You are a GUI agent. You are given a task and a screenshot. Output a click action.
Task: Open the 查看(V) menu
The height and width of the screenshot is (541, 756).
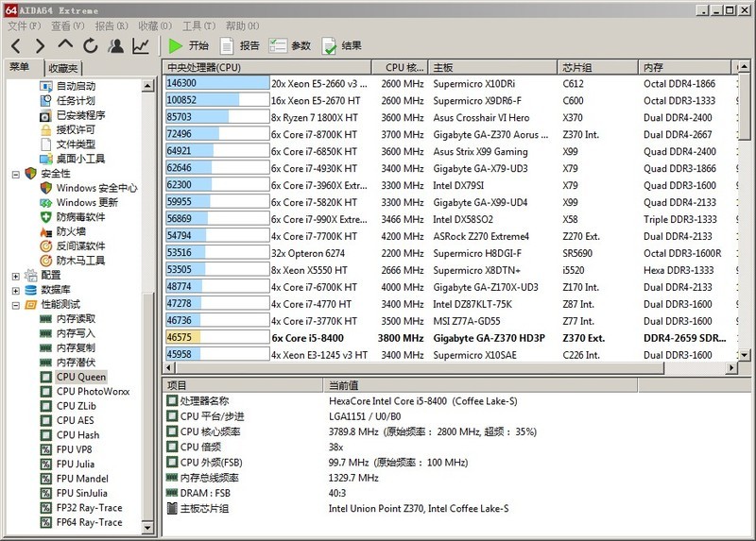[x=68, y=25]
